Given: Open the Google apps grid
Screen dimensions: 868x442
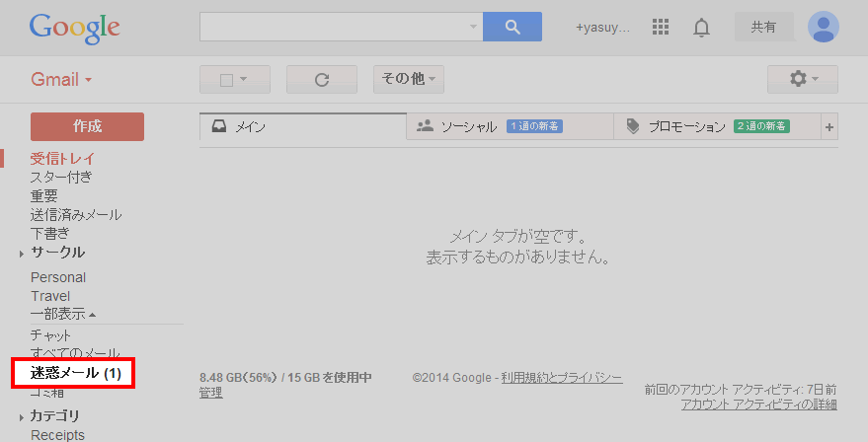Looking at the screenshot, I should [661, 28].
